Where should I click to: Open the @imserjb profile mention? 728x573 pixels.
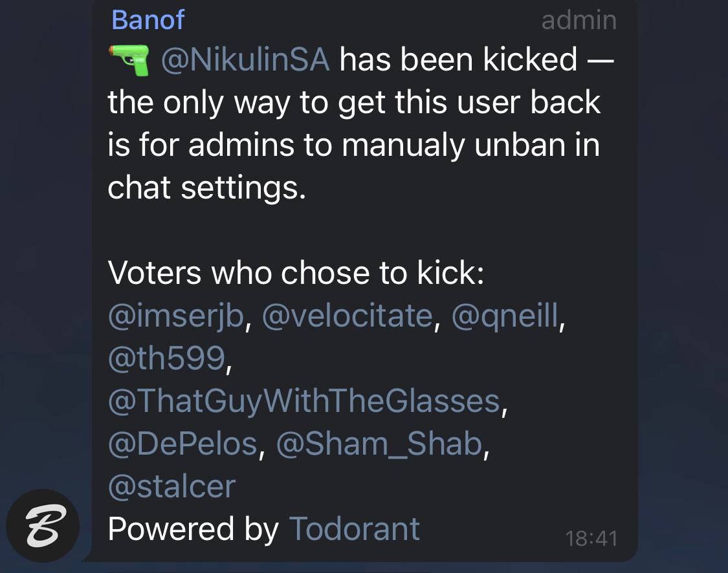click(176, 317)
